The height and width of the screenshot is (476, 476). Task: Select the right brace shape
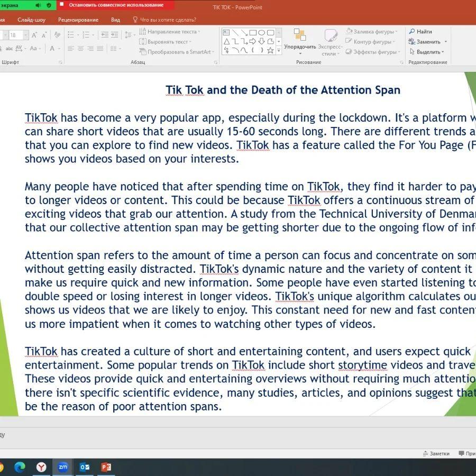[x=261, y=50]
